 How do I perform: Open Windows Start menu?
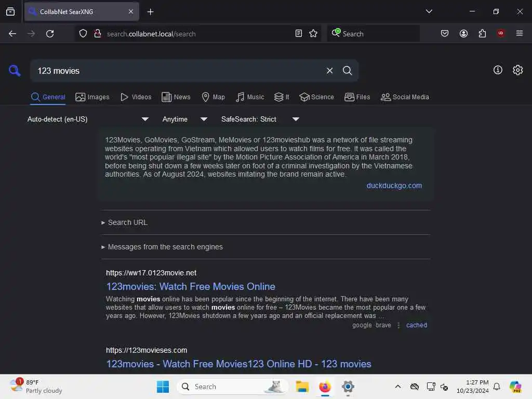coord(163,387)
